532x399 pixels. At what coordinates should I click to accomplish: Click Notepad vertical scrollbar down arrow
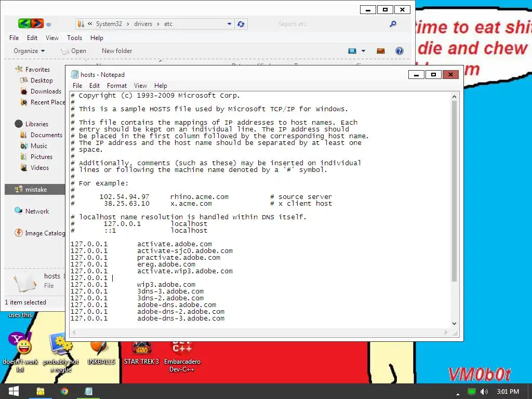[454, 324]
